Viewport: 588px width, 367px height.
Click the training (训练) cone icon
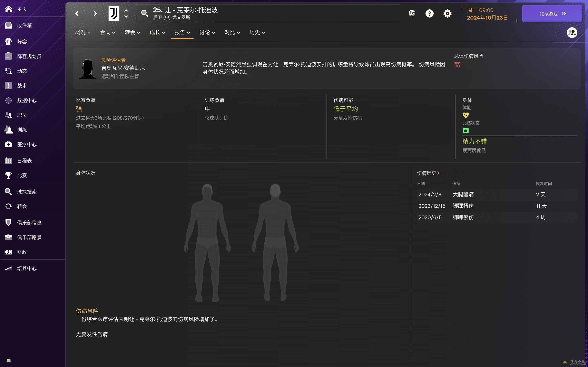tap(9, 130)
